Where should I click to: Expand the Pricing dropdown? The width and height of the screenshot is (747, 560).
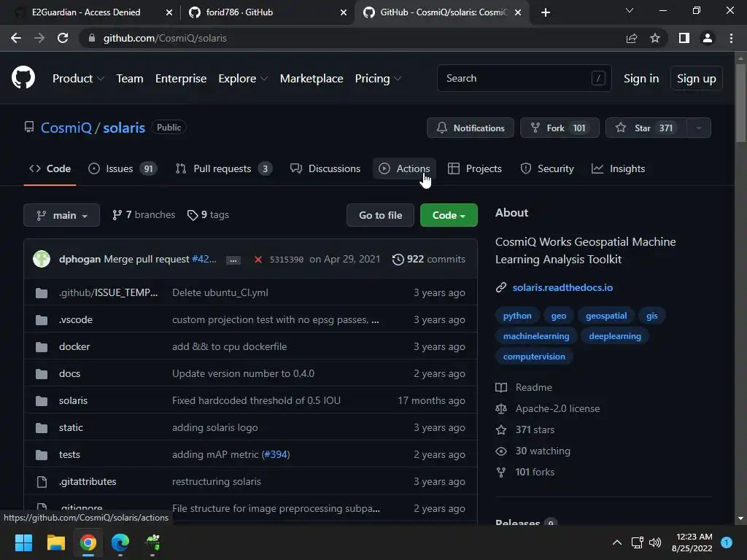click(x=379, y=79)
